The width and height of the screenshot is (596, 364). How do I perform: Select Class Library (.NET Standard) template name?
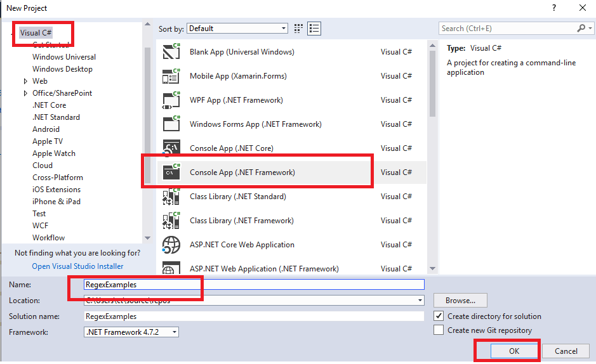[x=238, y=196]
